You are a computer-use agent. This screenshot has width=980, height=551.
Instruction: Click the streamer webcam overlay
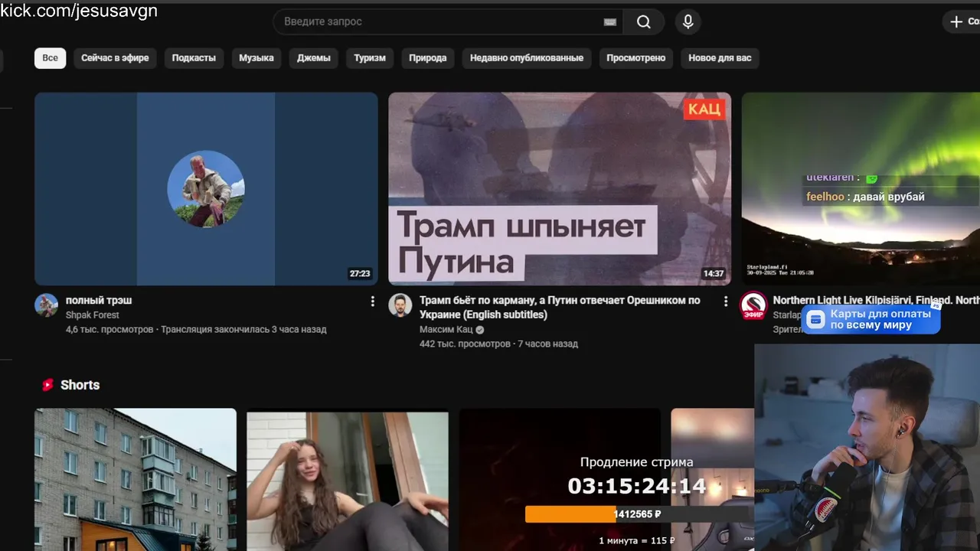pyautogui.click(x=867, y=448)
